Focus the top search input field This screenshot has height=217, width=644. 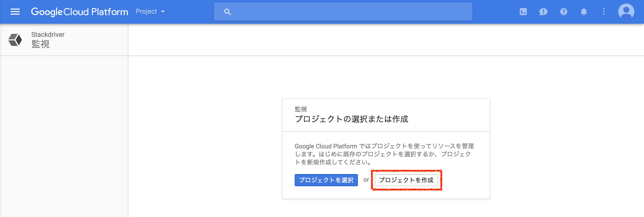pos(343,12)
